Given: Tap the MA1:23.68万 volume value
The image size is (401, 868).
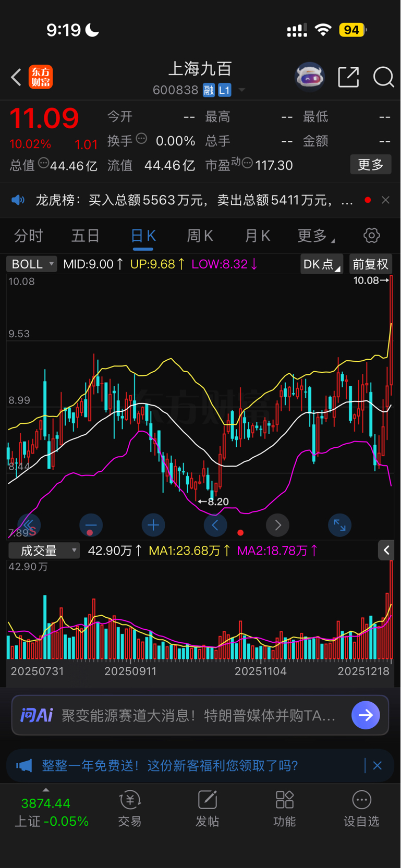Looking at the screenshot, I should pyautogui.click(x=190, y=551).
